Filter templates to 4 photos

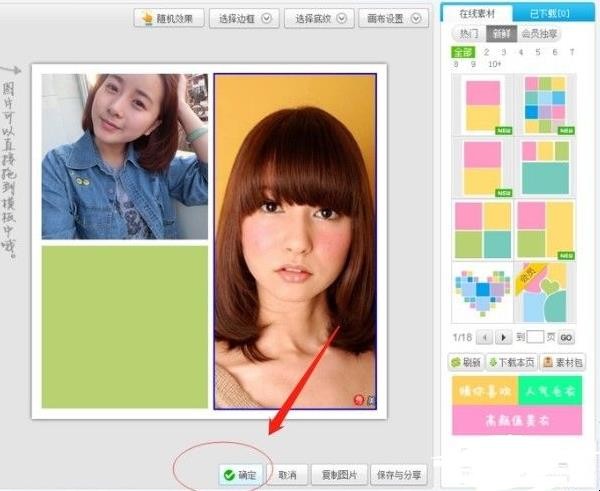pos(521,52)
